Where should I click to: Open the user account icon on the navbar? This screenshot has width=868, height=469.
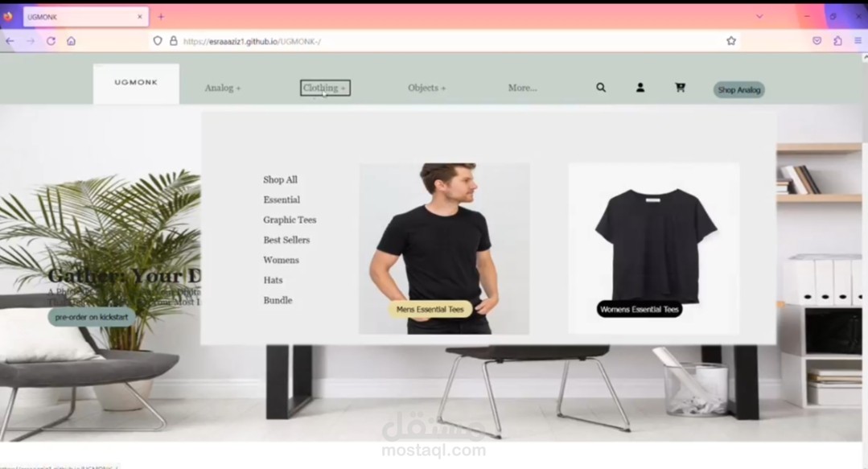[640, 88]
